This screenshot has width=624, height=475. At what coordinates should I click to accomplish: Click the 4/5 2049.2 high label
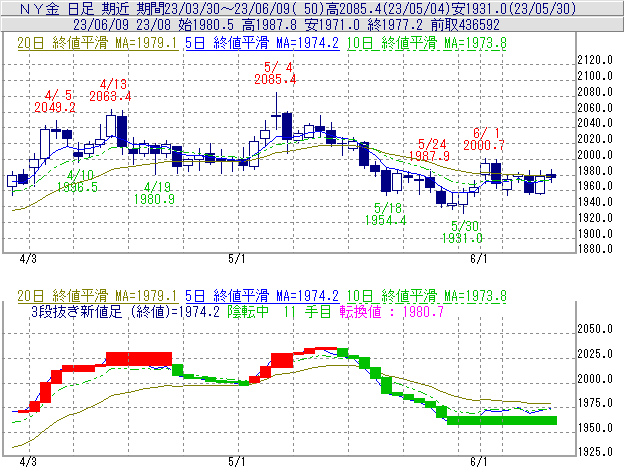coord(55,101)
